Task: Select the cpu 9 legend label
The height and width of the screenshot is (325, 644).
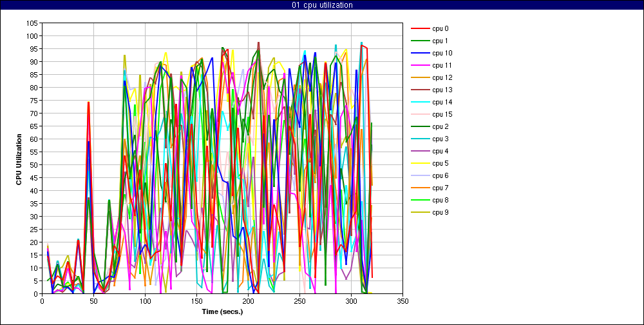Action: coord(440,212)
